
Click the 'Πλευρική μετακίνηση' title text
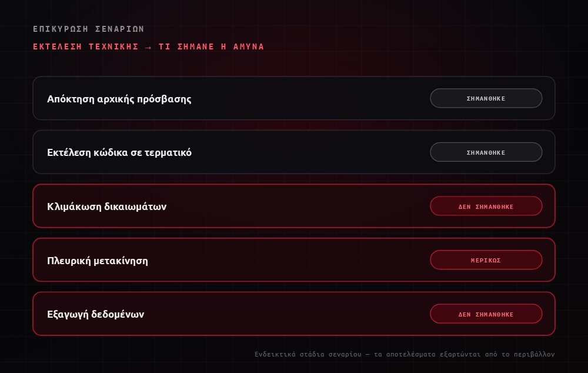click(98, 261)
